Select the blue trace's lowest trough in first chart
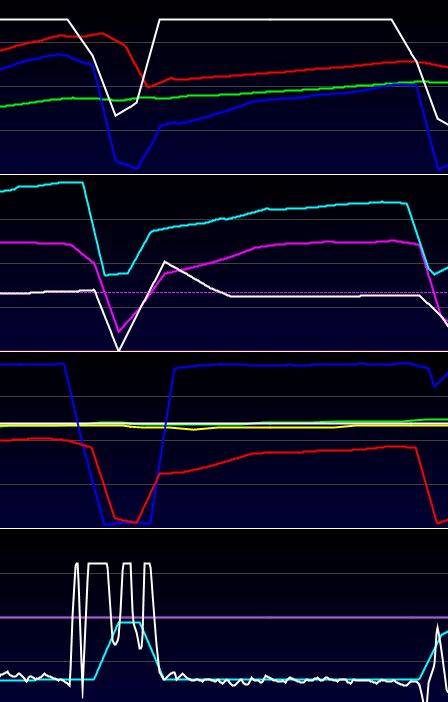Image resolution: width=448 pixels, height=702 pixels. coord(137,168)
